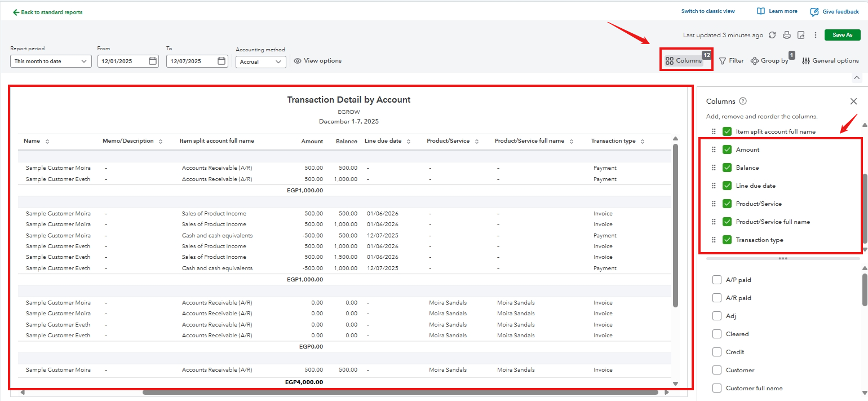The image size is (868, 401).
Task: Enable the A/R paid column checkbox
Action: click(x=717, y=298)
